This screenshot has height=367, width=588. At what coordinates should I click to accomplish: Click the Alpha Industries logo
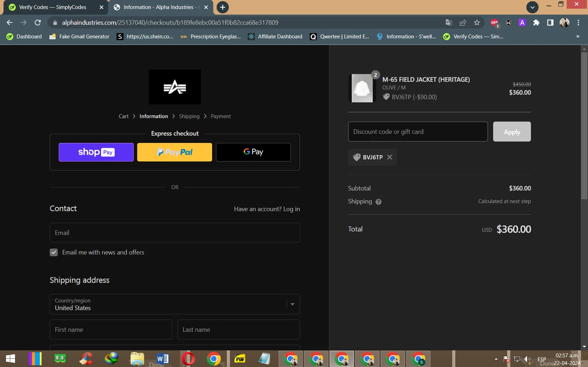click(x=175, y=87)
